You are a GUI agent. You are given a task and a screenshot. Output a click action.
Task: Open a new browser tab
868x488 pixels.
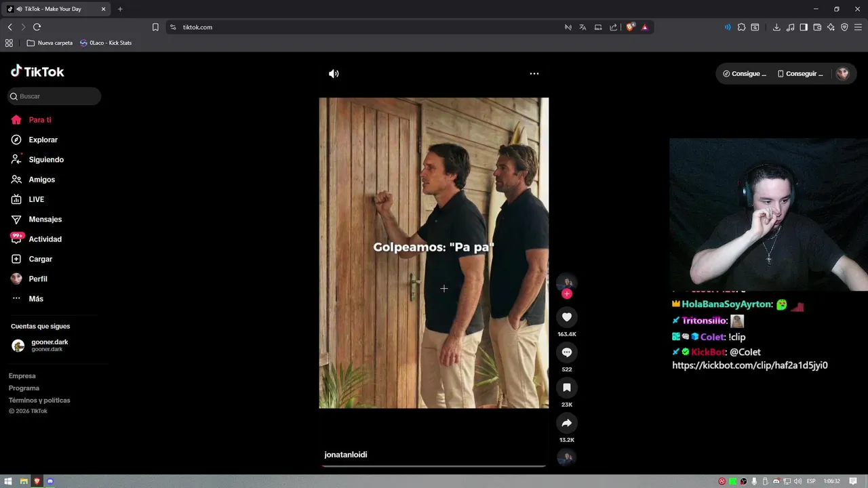tap(120, 9)
